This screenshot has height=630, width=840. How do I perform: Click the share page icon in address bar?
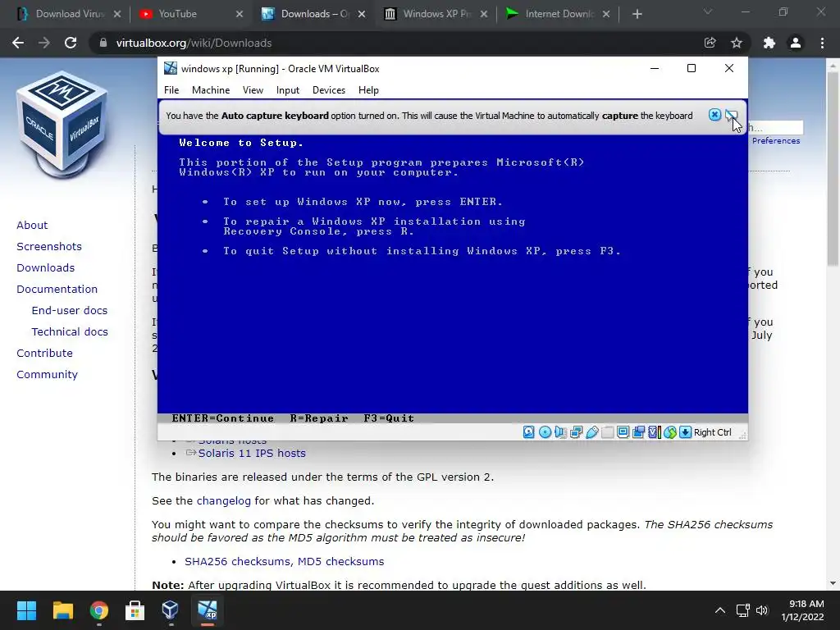tap(710, 43)
